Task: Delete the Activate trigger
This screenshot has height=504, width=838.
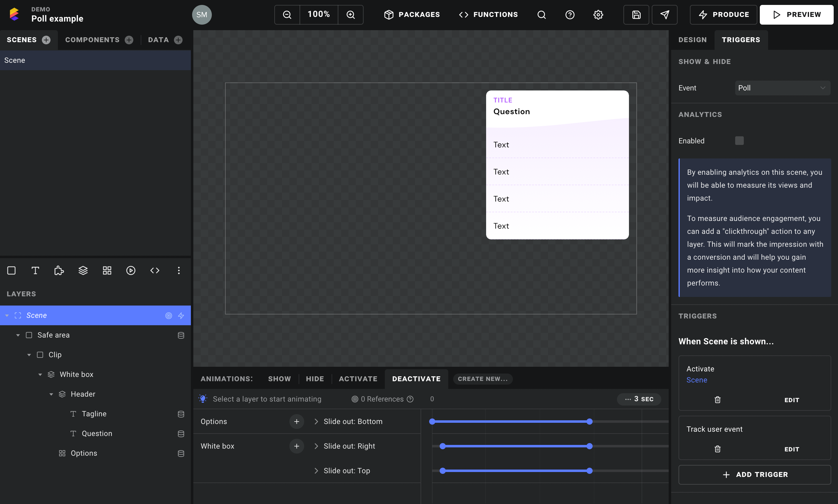Action: point(717,400)
